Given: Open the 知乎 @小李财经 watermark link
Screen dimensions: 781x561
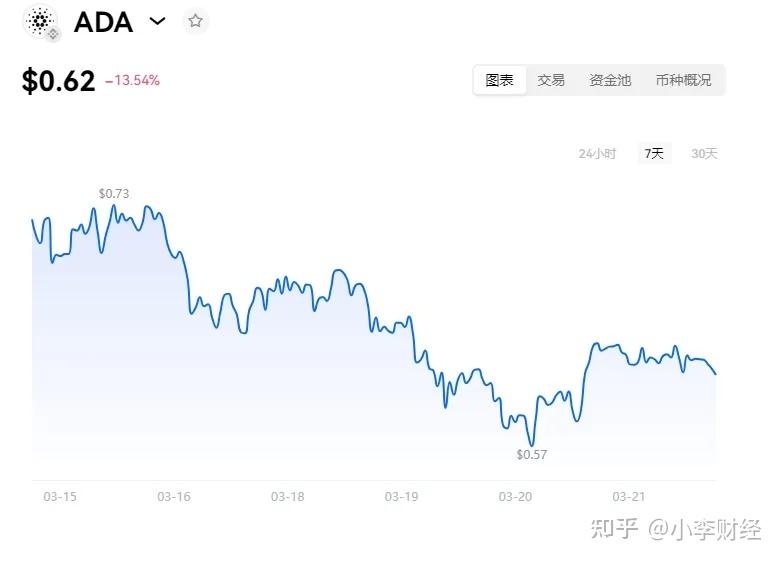Looking at the screenshot, I should click(x=676, y=529).
